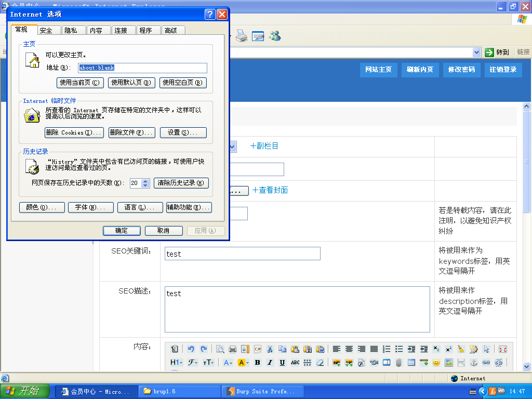Click 网站主页 navigation link
532x399 pixels.
click(x=378, y=70)
